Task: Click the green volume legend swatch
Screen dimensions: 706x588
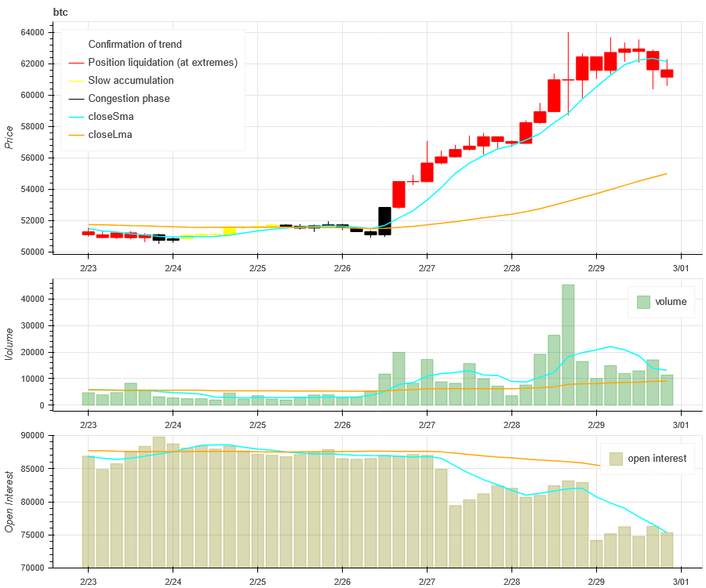Action: [643, 302]
